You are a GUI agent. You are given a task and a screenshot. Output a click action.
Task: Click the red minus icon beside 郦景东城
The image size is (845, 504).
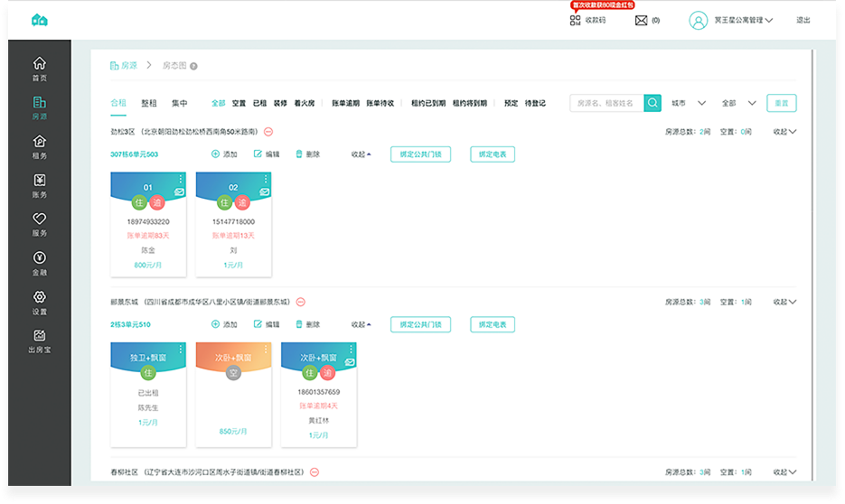pyautogui.click(x=301, y=302)
